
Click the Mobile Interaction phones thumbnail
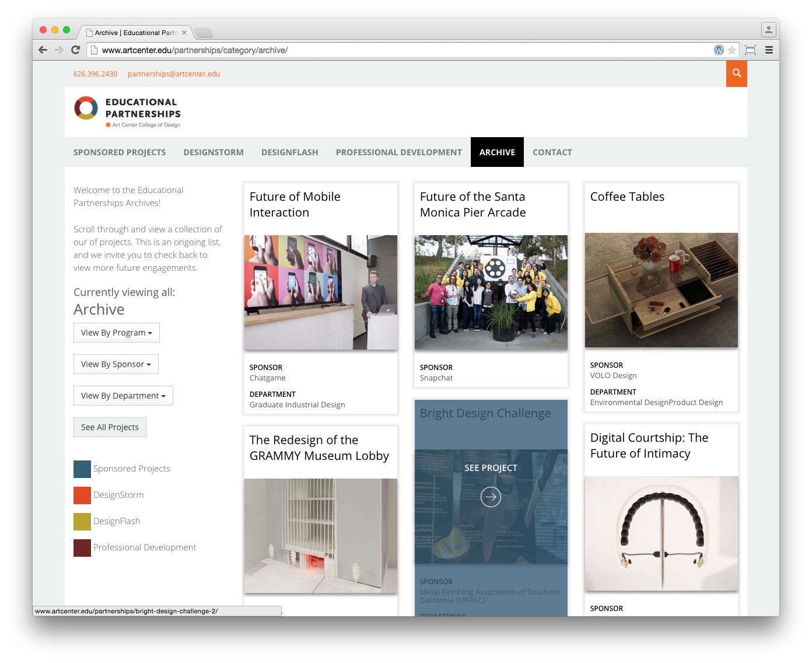pos(321,292)
